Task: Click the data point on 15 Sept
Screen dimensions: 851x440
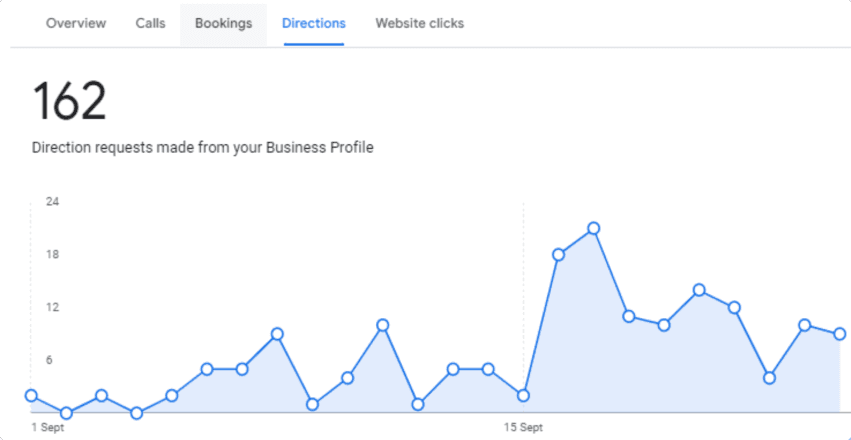Action: pyautogui.click(x=523, y=396)
